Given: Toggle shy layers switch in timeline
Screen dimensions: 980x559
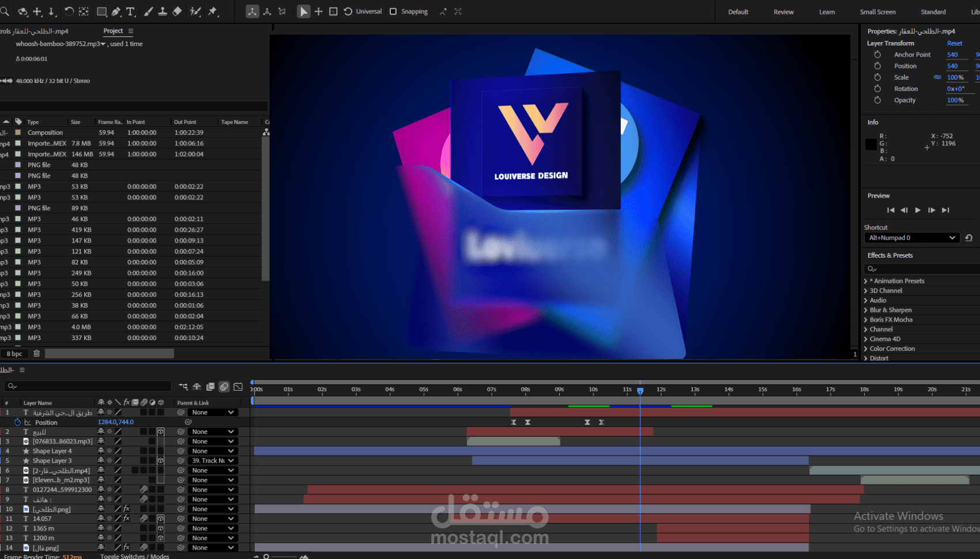Looking at the screenshot, I should tap(197, 387).
